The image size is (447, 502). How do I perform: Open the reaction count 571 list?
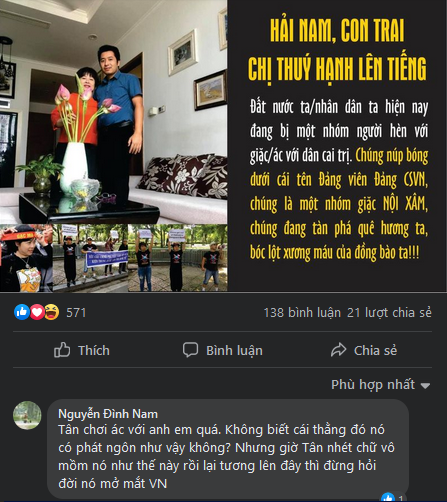(76, 313)
